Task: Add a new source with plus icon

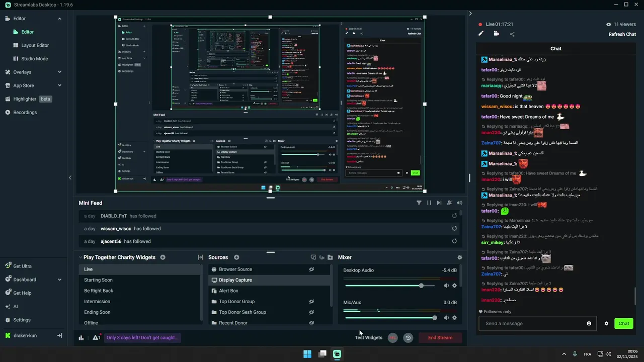Action: (236, 257)
